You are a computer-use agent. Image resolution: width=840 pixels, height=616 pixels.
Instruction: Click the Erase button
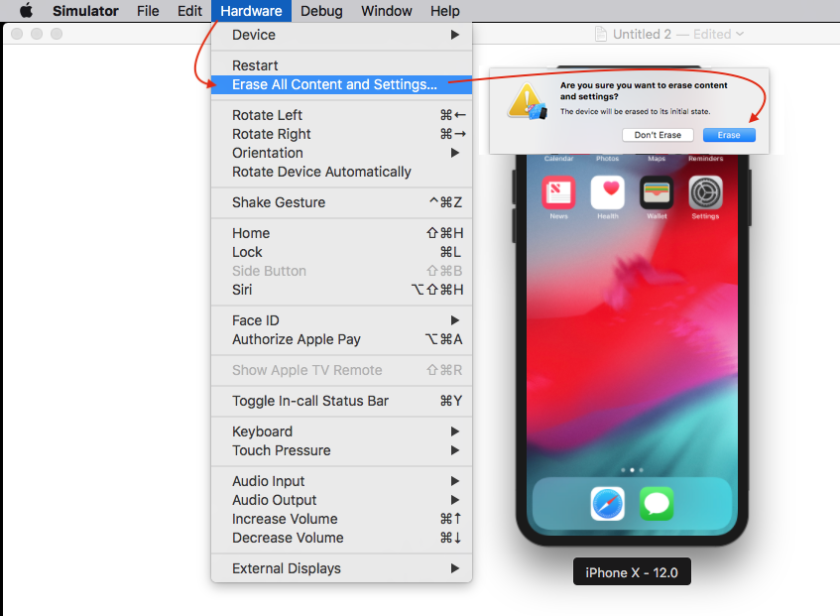(x=729, y=135)
